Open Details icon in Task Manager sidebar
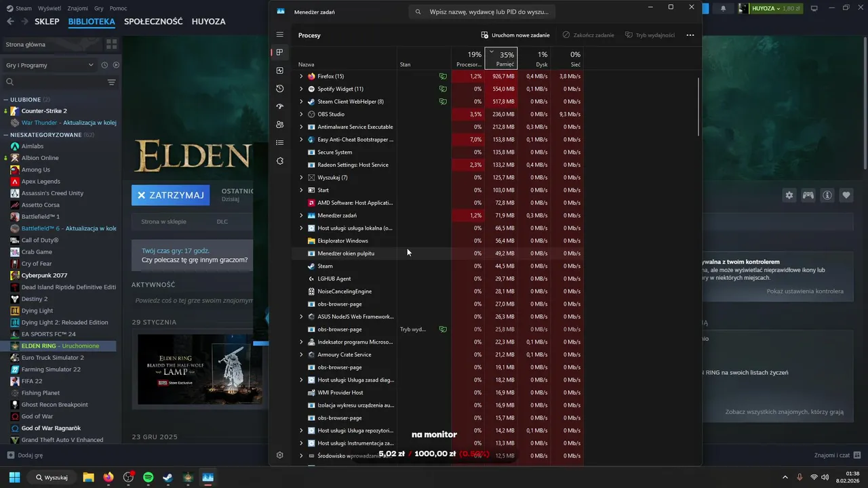This screenshot has height=488, width=868. pos(280,142)
